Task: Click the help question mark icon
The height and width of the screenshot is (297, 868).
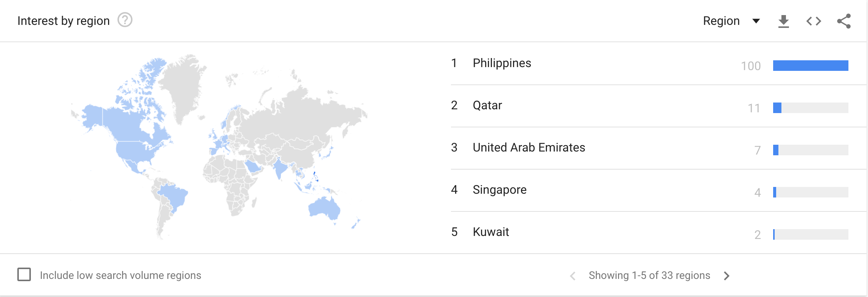Action: pos(125,20)
